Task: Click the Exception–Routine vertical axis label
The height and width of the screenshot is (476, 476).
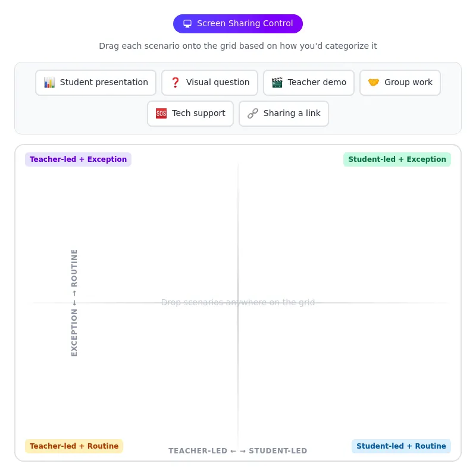Action: pos(74,303)
